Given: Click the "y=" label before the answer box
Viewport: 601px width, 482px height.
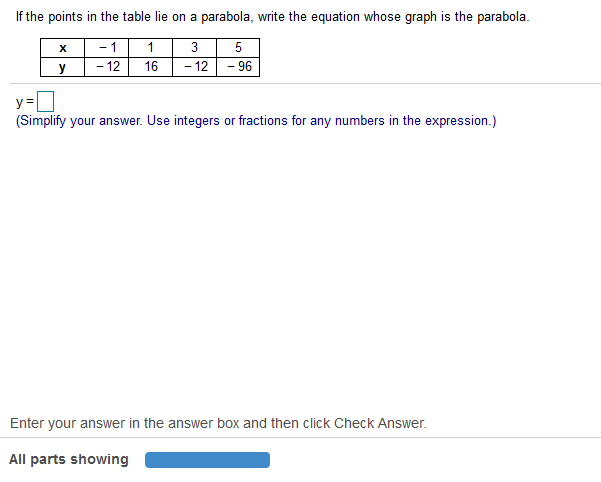Looking at the screenshot, I should tap(24, 101).
